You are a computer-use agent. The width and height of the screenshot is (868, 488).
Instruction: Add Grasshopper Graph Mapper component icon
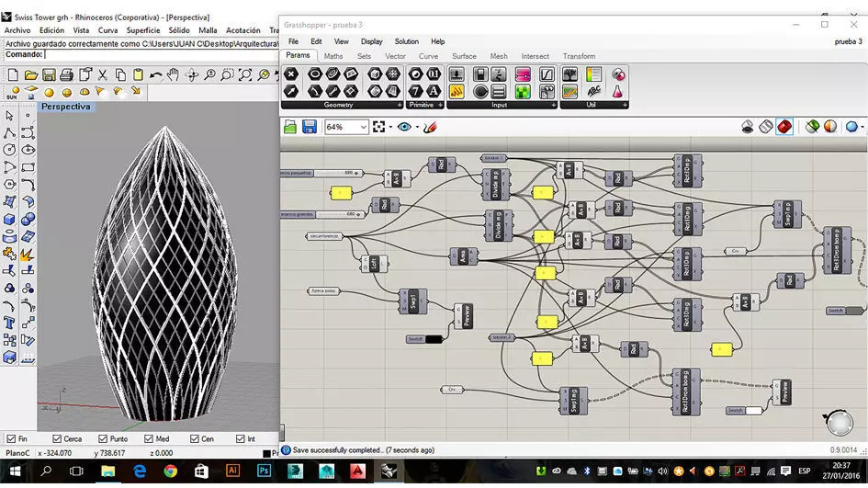pyautogui.click(x=547, y=74)
